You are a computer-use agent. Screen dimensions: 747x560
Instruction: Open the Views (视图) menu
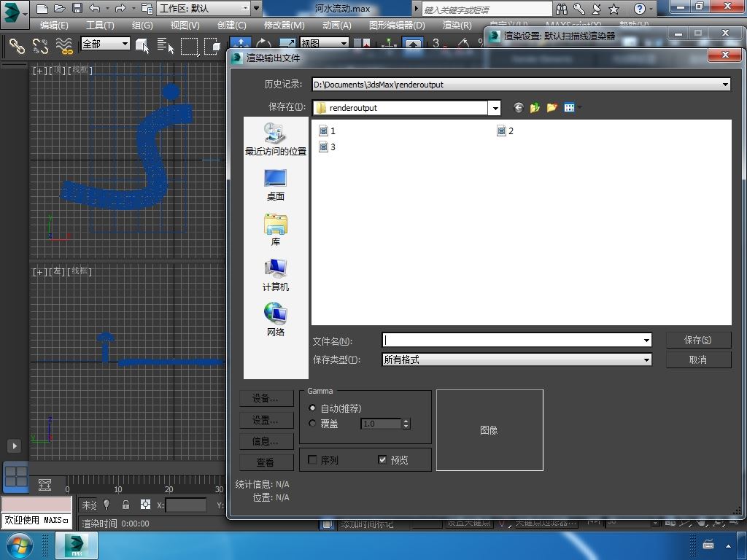185,26
